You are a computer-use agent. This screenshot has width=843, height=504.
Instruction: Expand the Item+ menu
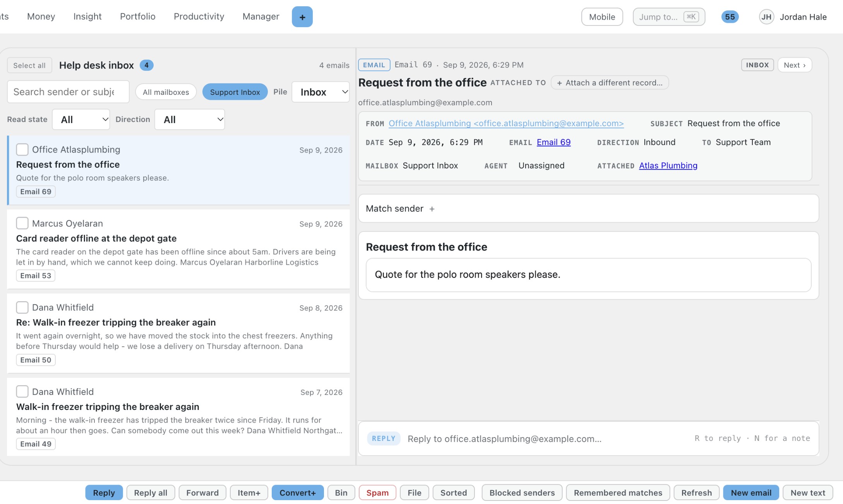[x=249, y=493]
